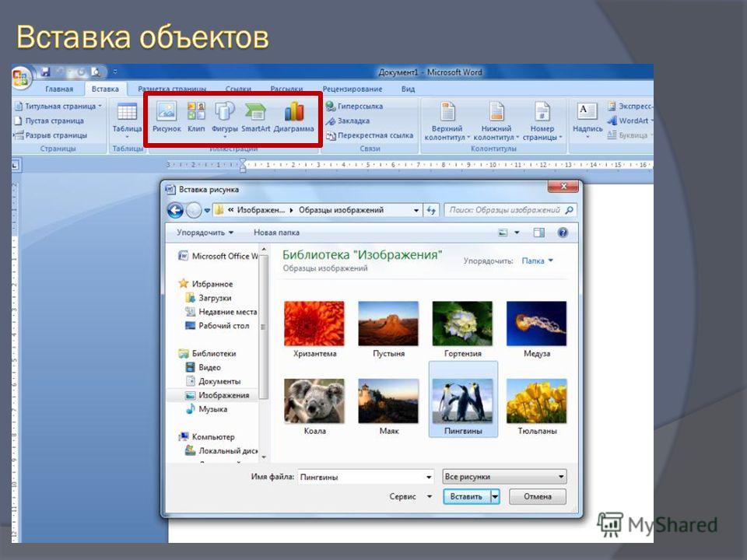Viewport: 747px width, 560px height.
Task: Add a Закладка bookmark
Action: click(x=348, y=121)
